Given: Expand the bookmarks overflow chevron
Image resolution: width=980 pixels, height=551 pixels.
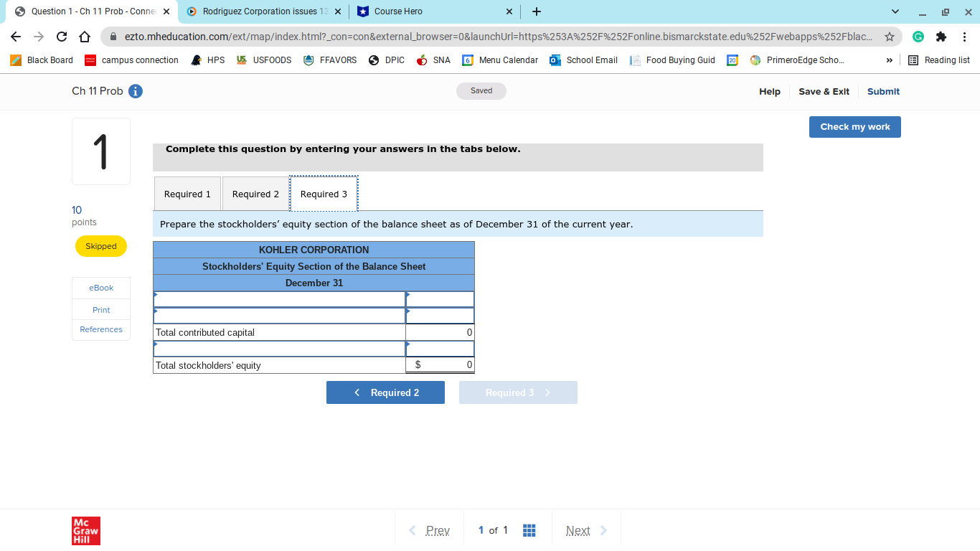Looking at the screenshot, I should tap(889, 60).
